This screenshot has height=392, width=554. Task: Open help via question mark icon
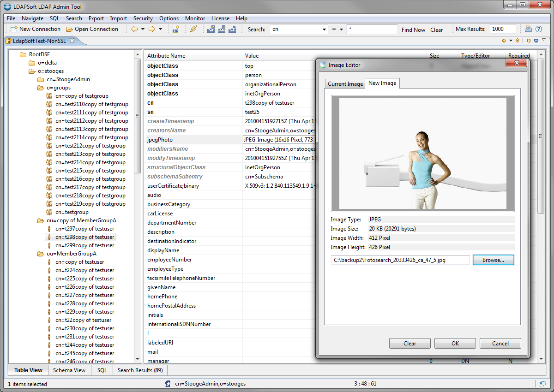(539, 29)
